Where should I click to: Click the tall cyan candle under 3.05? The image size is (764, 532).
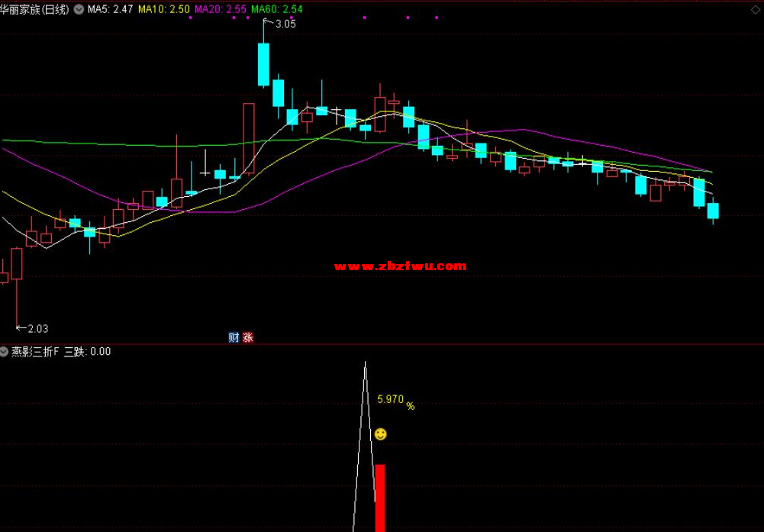tap(263, 64)
